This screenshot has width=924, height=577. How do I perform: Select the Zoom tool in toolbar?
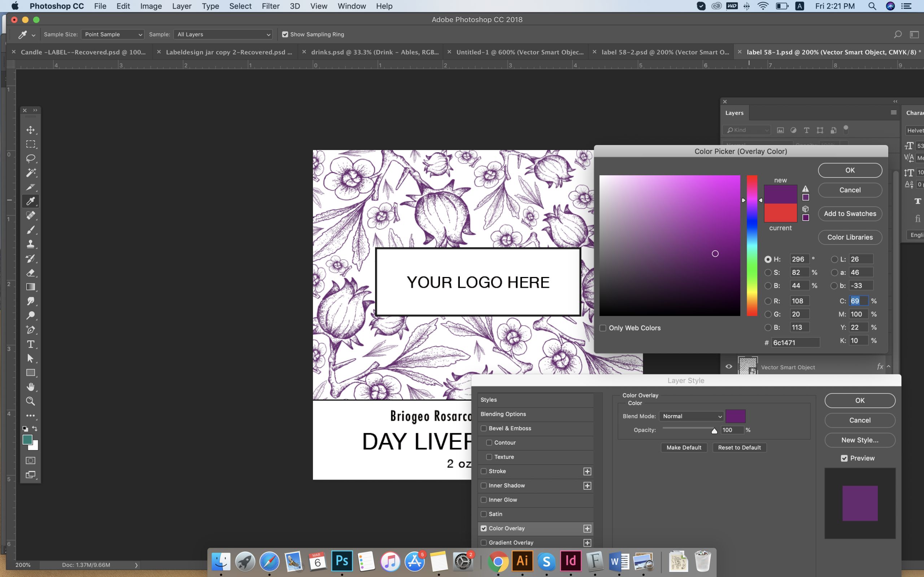(x=31, y=401)
